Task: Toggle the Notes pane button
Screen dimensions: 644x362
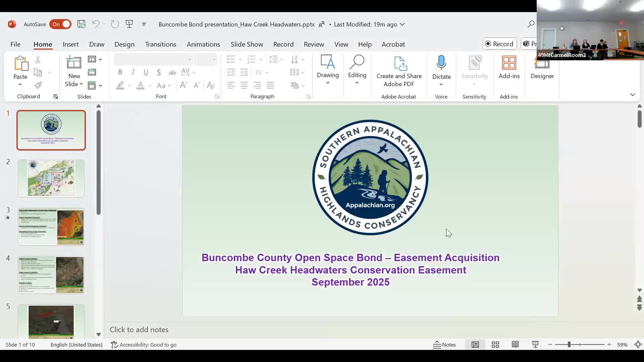Action: coord(444,345)
